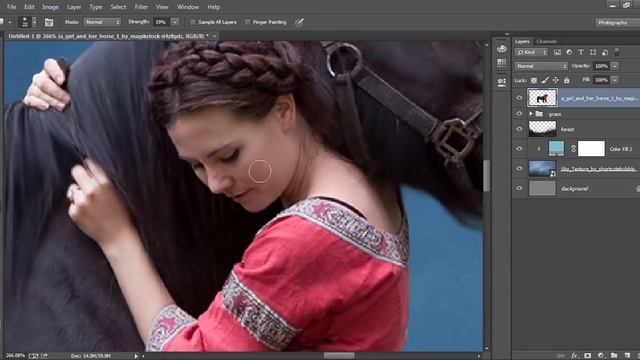Enable tablet pressure for strength icon
The image size is (640, 360).
299,22
